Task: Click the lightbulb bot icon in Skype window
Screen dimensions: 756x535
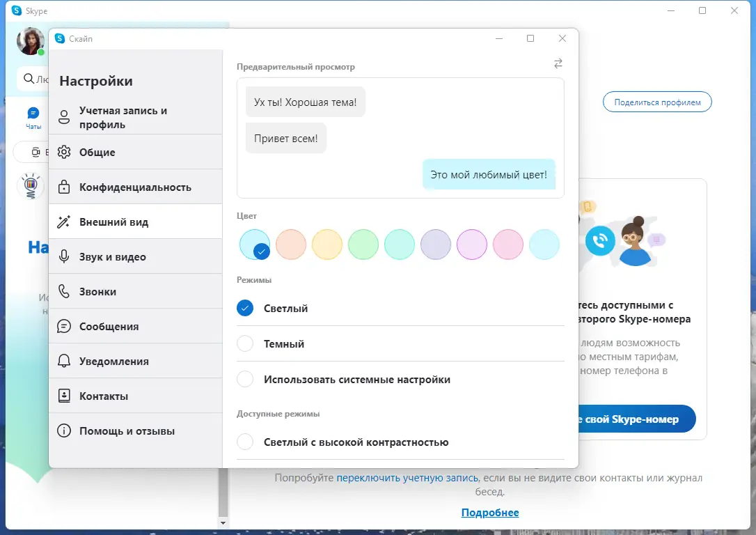Action: (31, 186)
